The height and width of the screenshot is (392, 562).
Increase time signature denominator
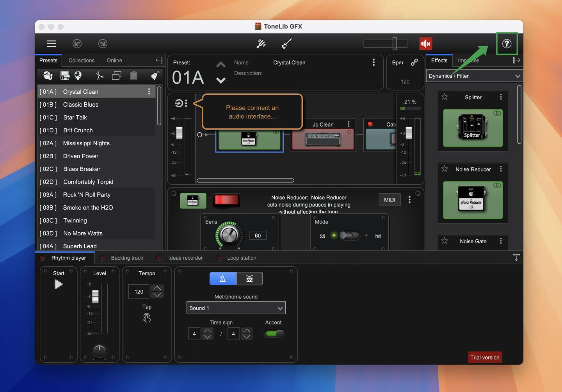pos(247,330)
